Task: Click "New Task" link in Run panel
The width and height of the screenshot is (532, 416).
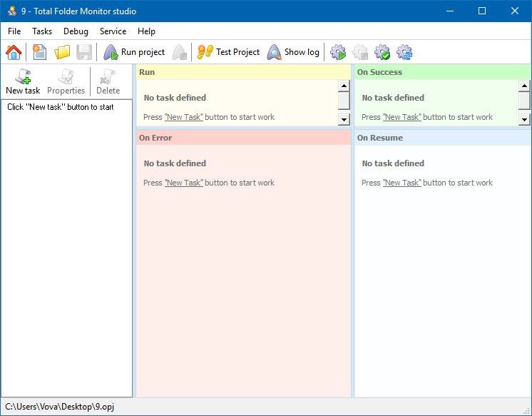Action: pos(183,117)
